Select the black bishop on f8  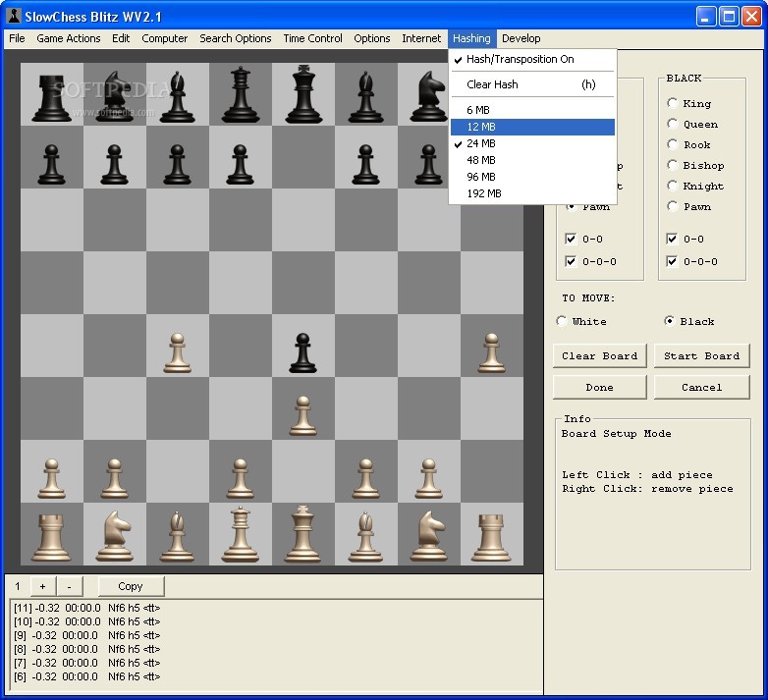(366, 96)
